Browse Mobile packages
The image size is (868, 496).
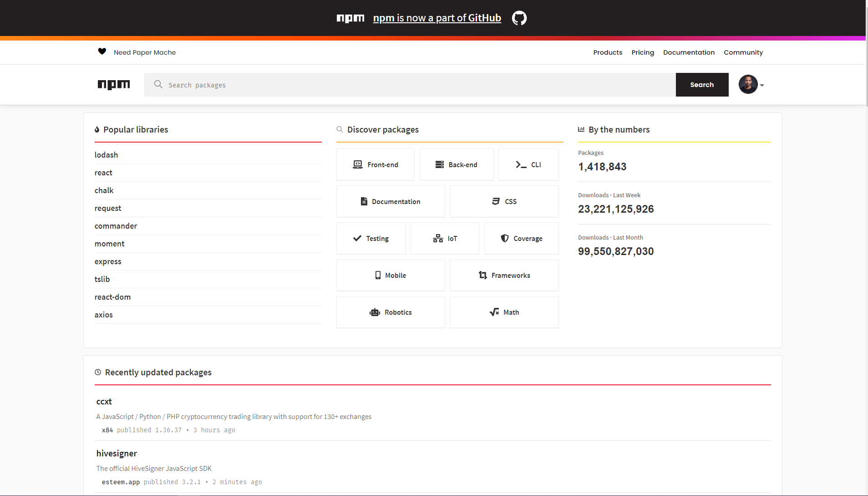tap(391, 275)
